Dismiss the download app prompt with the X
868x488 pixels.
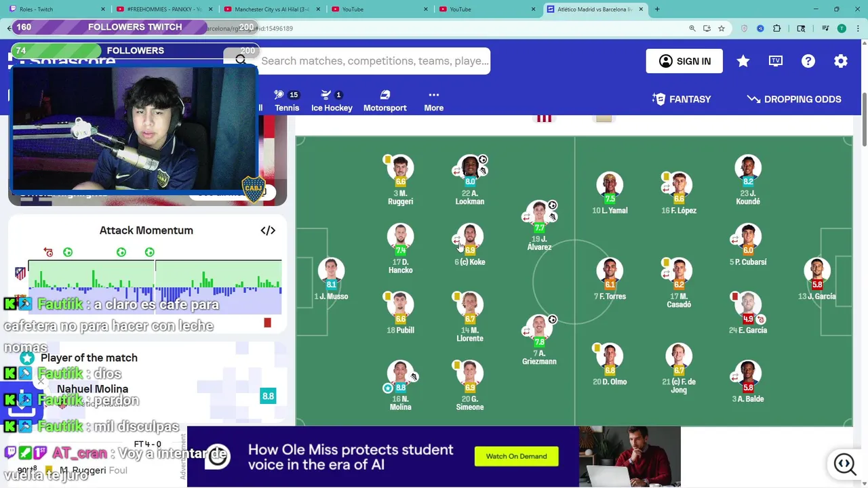pyautogui.click(x=40, y=381)
